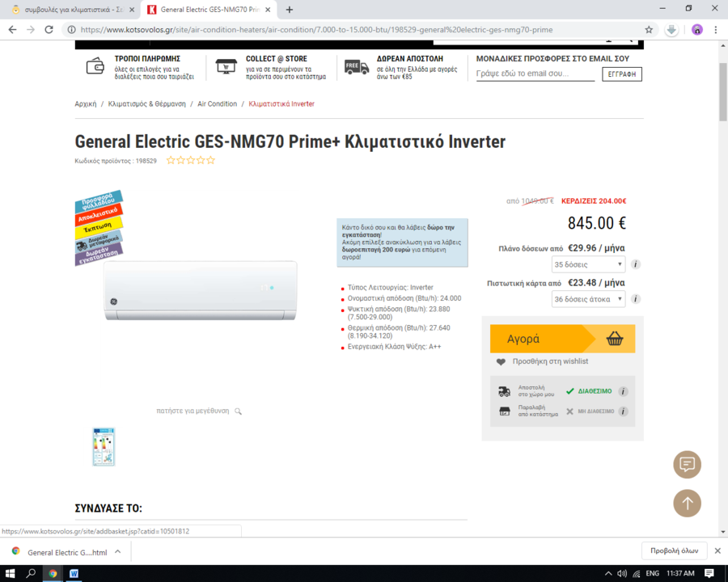Open the Action Center notifications
Viewport: 728px width, 582px height.
pos(709,574)
